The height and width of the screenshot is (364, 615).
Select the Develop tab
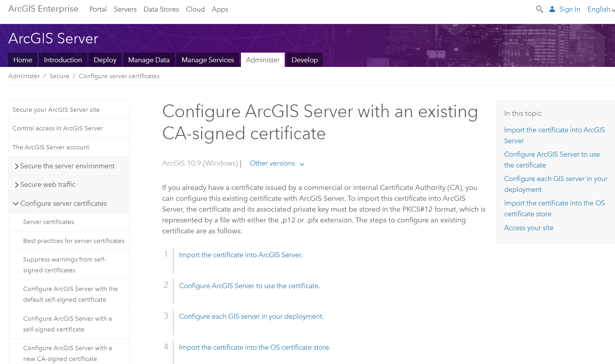click(x=304, y=60)
